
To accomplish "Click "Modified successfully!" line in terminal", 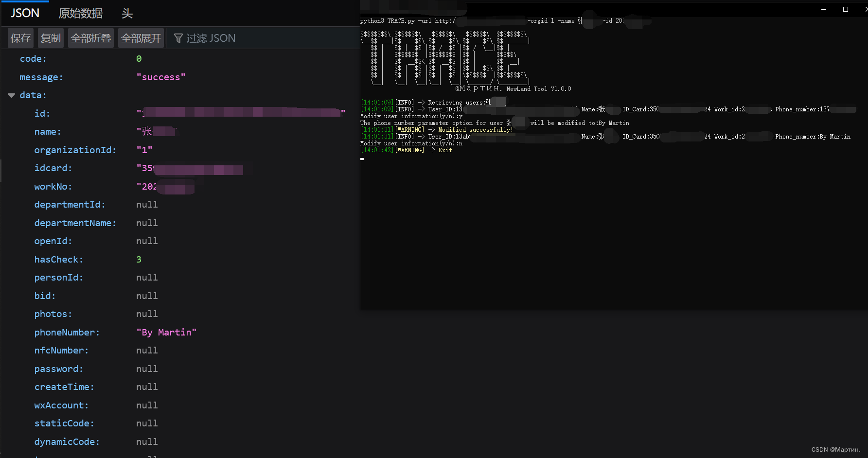I will coord(437,130).
